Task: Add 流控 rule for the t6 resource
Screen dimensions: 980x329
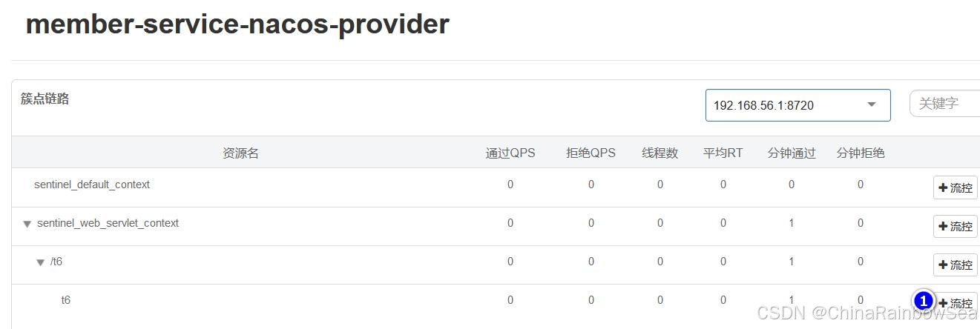Action: (956, 304)
